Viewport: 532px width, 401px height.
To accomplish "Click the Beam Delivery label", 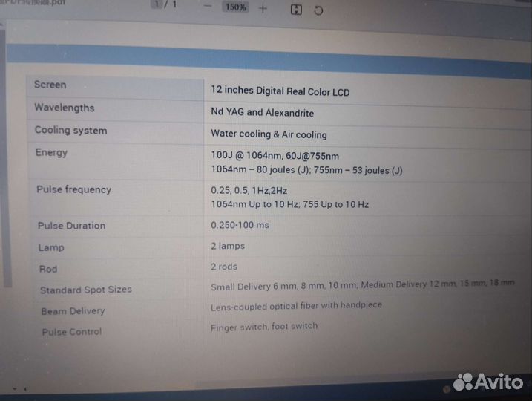I will pos(73,311).
